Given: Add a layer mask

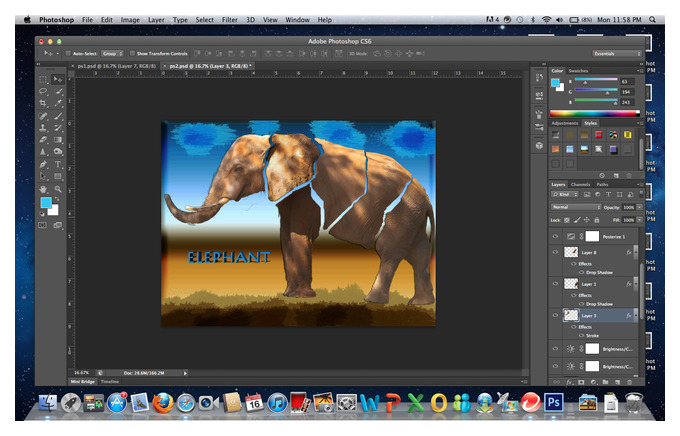Looking at the screenshot, I should [581, 382].
